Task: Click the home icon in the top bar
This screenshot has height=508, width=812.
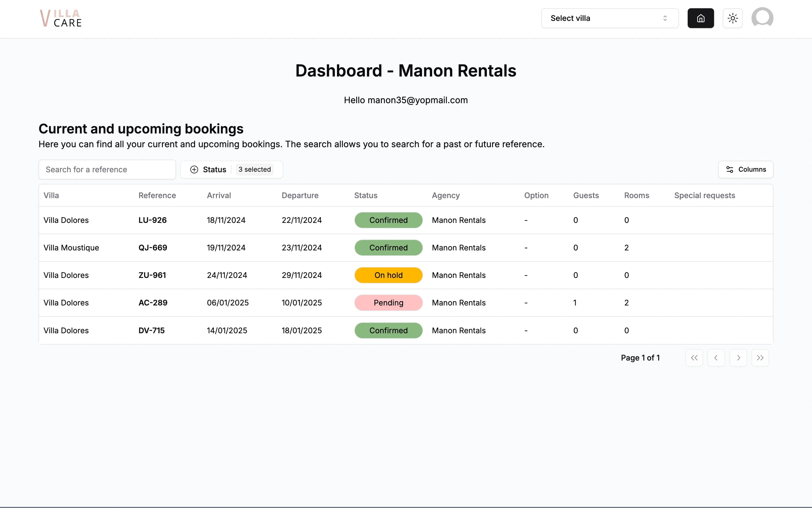Action: (x=701, y=18)
